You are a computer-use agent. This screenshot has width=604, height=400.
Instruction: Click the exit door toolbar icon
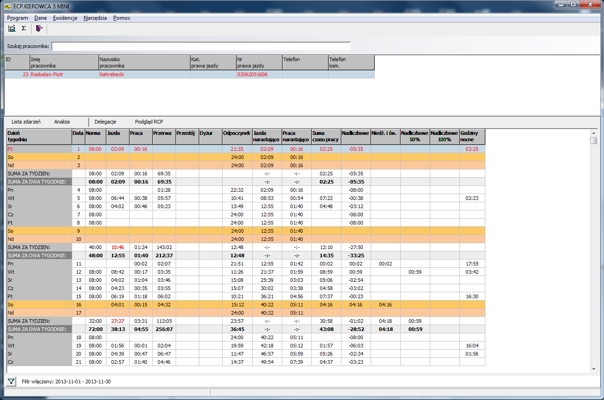pyautogui.click(x=39, y=29)
